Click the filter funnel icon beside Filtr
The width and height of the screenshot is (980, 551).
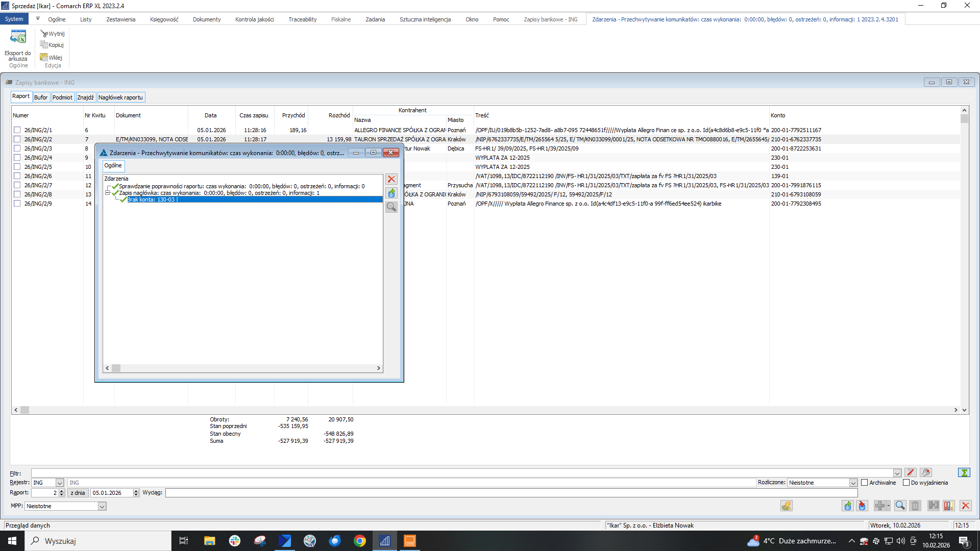point(911,473)
